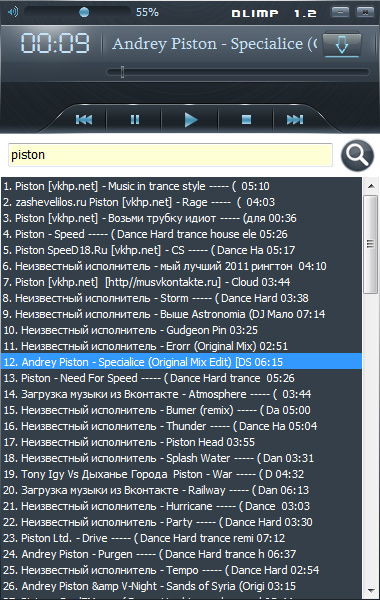This screenshot has width=380, height=600.
Task: Select track 1 'Music in trance style'
Action: (x=181, y=186)
